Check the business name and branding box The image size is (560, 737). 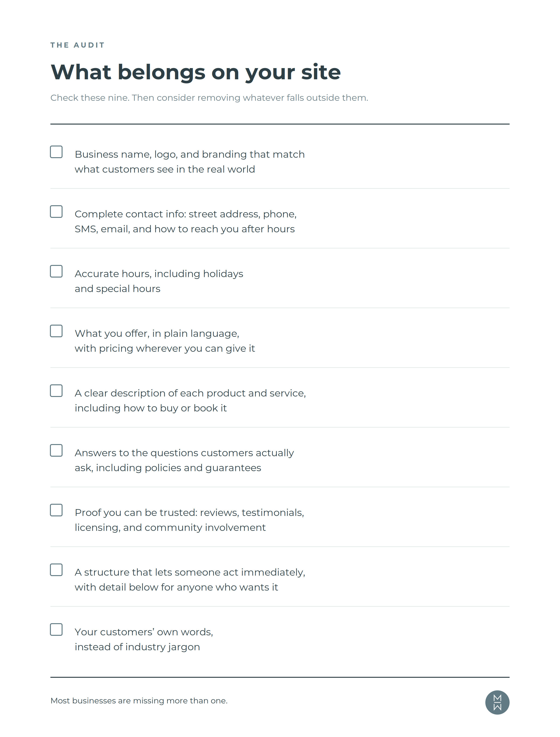click(x=56, y=152)
